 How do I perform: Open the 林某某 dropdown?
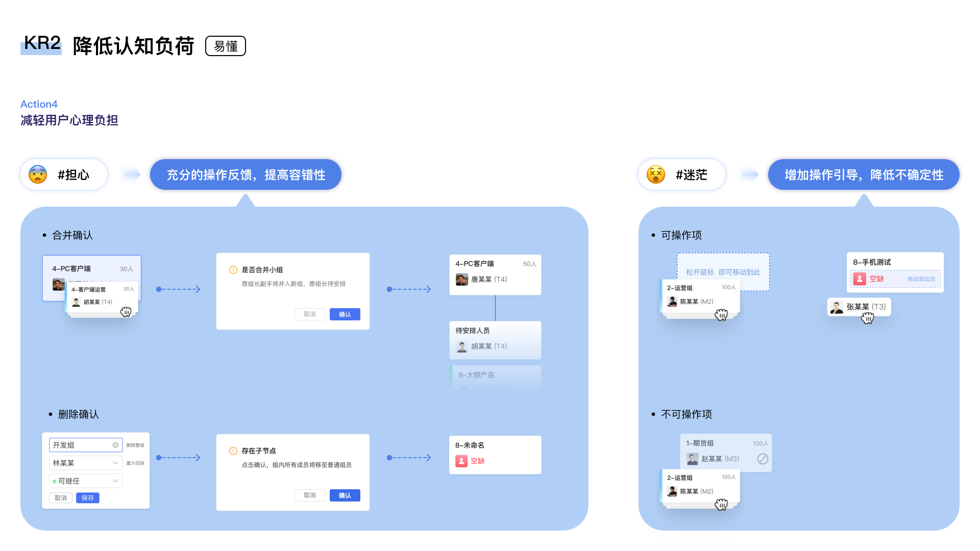point(85,463)
